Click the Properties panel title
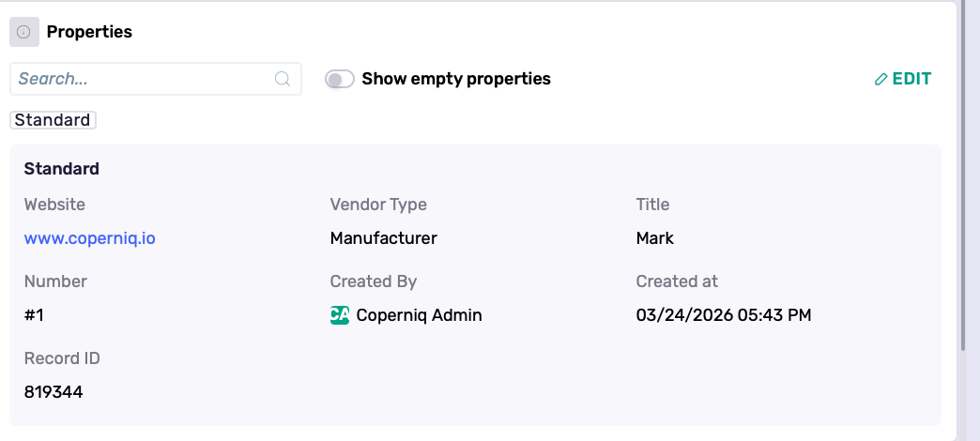 coord(89,32)
